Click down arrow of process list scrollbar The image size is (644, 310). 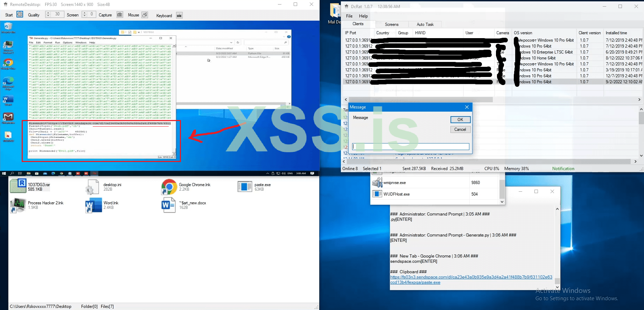click(502, 202)
